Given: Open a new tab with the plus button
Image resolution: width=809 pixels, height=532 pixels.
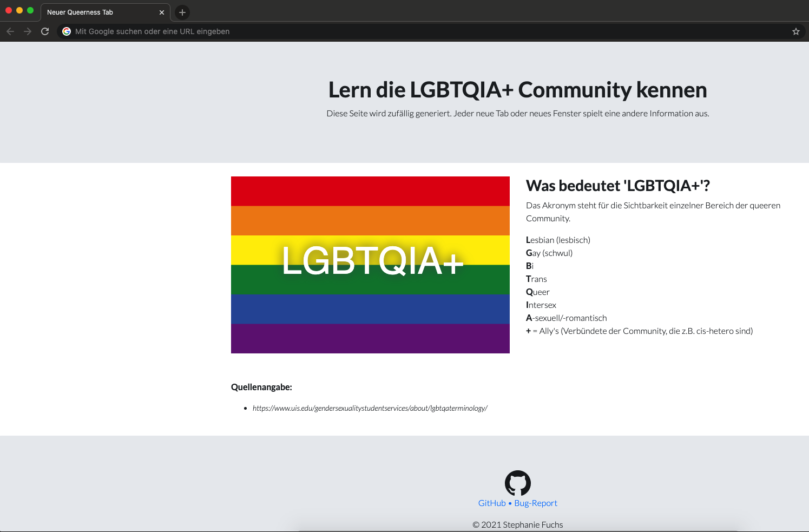Looking at the screenshot, I should [x=182, y=12].
